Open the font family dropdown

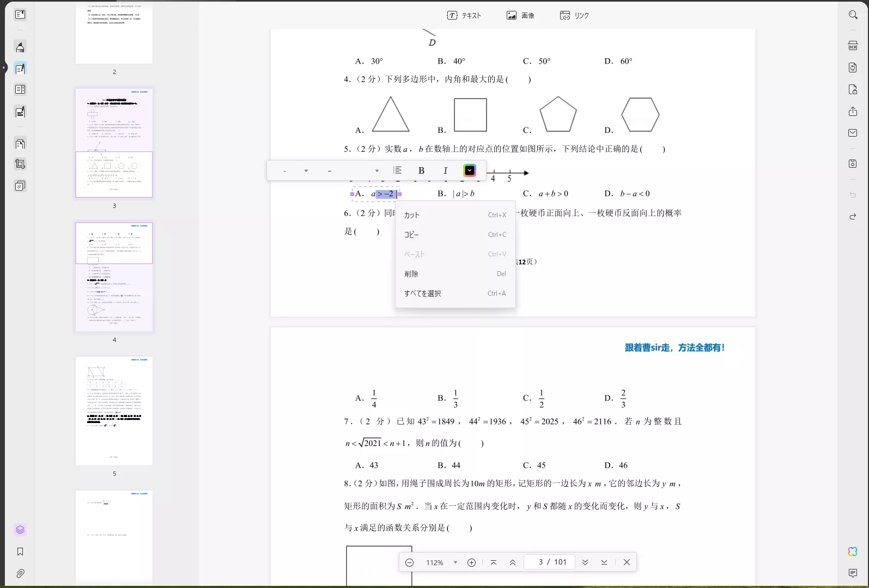(x=295, y=171)
